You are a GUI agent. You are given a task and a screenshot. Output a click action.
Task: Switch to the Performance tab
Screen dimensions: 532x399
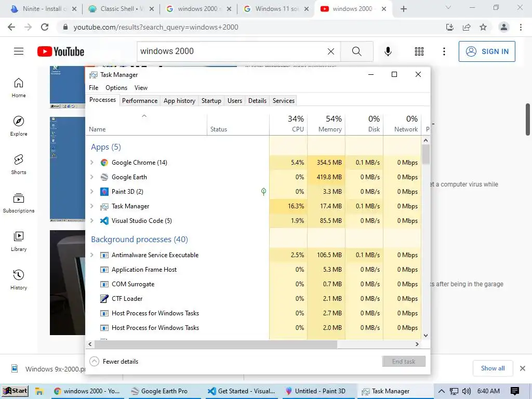tap(140, 101)
